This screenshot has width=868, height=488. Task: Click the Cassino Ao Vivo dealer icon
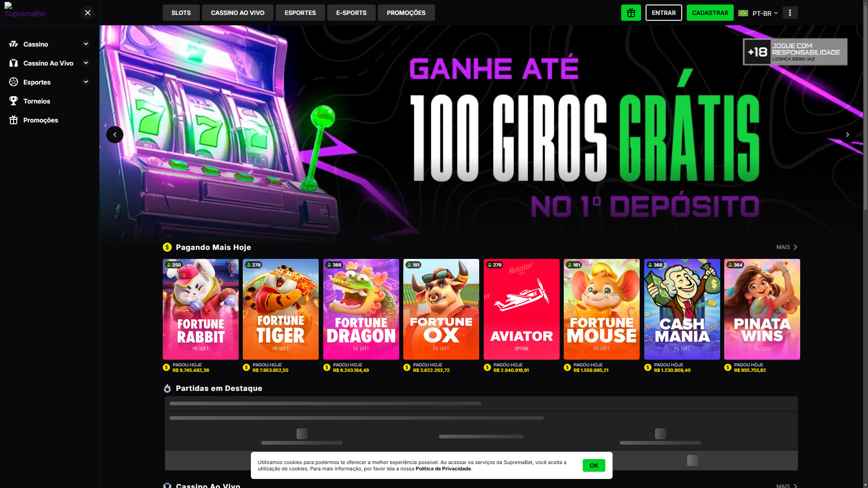(x=14, y=63)
